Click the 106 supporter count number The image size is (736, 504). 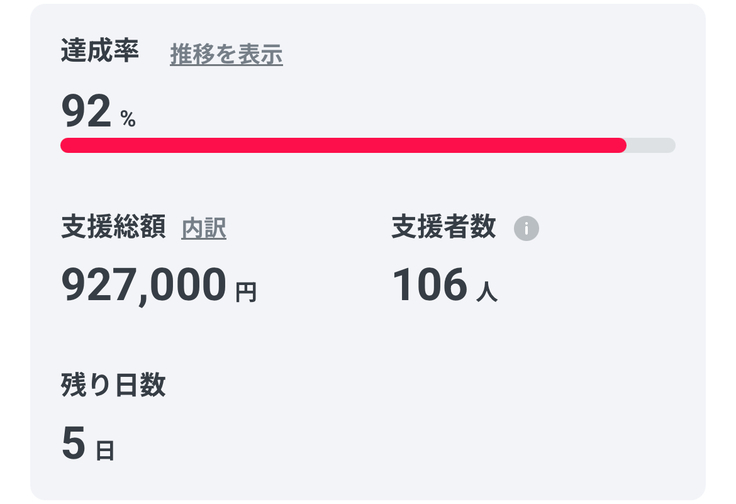(x=429, y=286)
